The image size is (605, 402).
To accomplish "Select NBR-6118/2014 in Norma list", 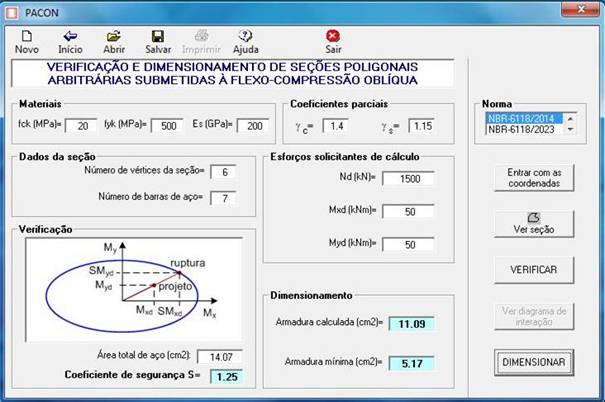I will 524,118.
